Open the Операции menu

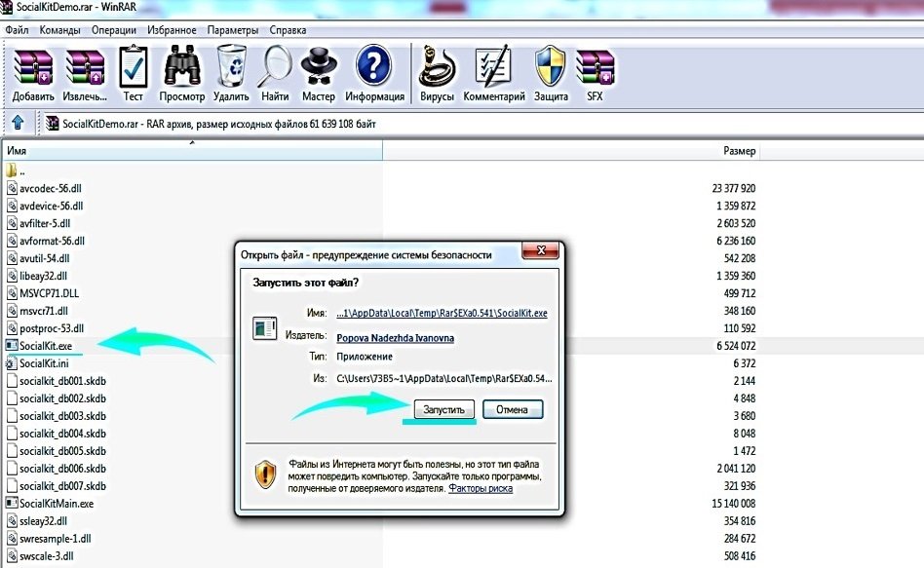(x=114, y=30)
